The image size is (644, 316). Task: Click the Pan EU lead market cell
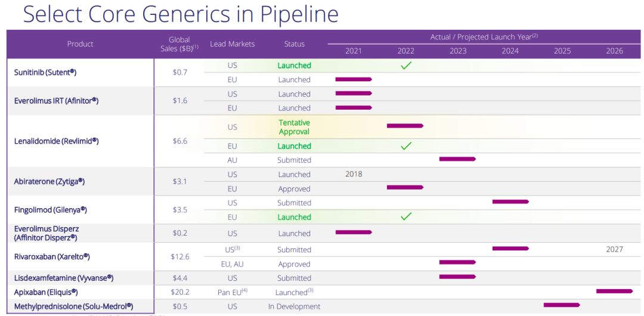point(233,292)
